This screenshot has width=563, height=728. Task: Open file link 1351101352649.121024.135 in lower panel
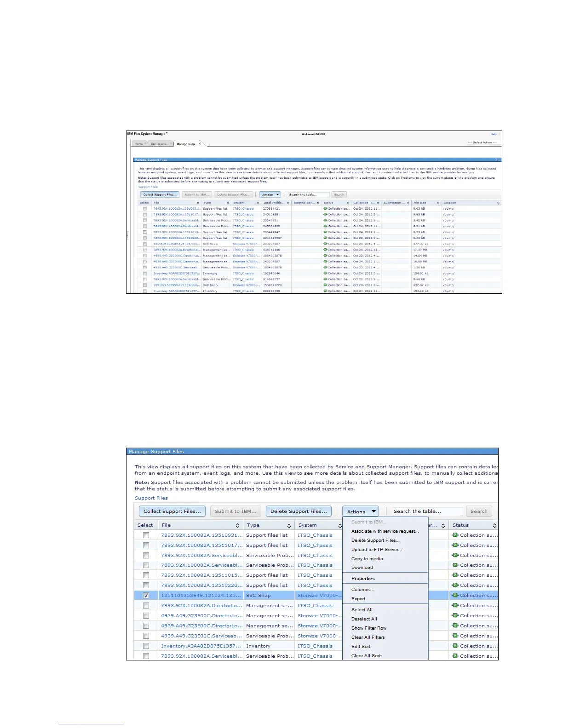click(x=201, y=596)
